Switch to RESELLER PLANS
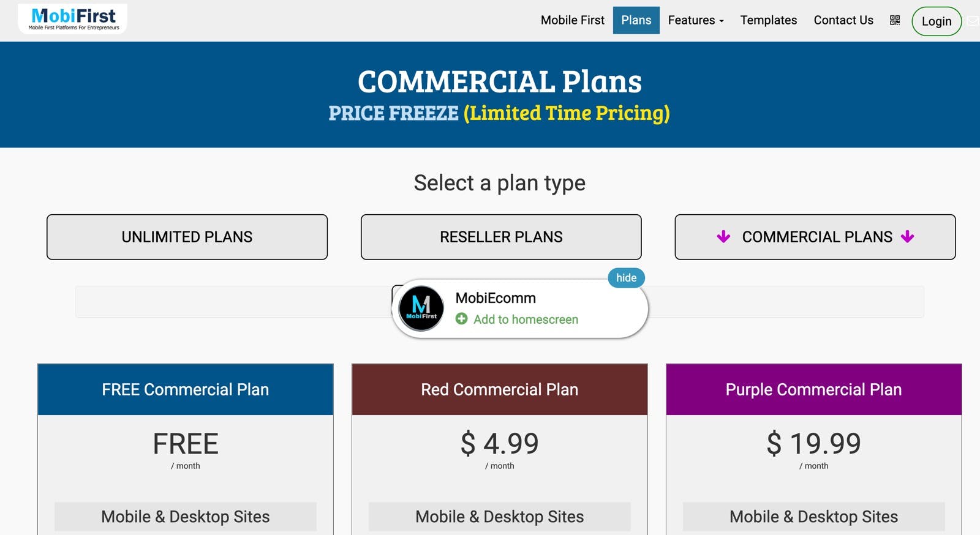Screen dimensions: 980x535 (501, 237)
